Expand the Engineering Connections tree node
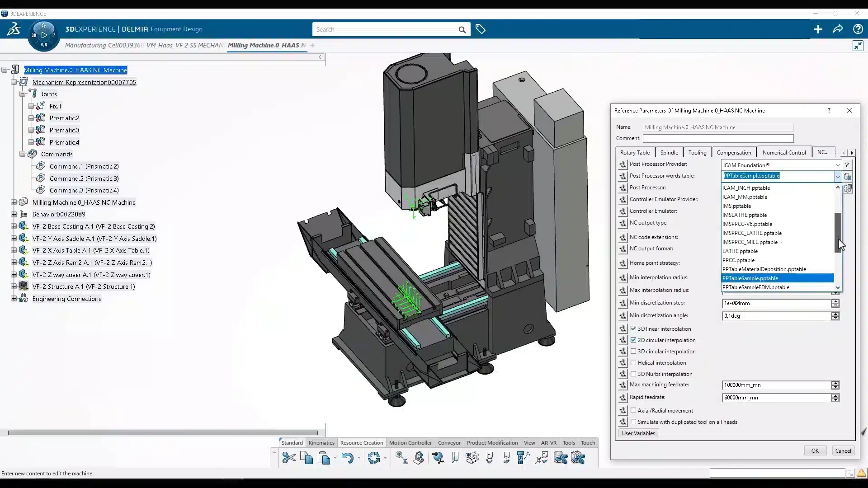 tap(14, 298)
